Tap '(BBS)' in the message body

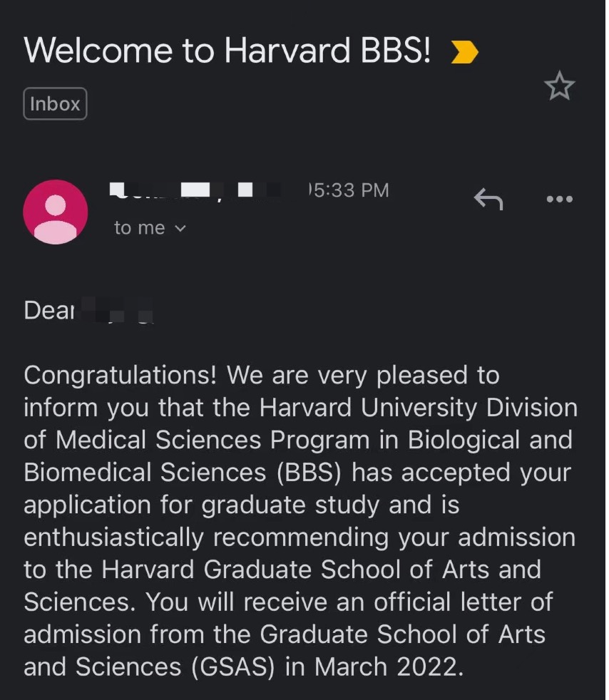(x=309, y=473)
